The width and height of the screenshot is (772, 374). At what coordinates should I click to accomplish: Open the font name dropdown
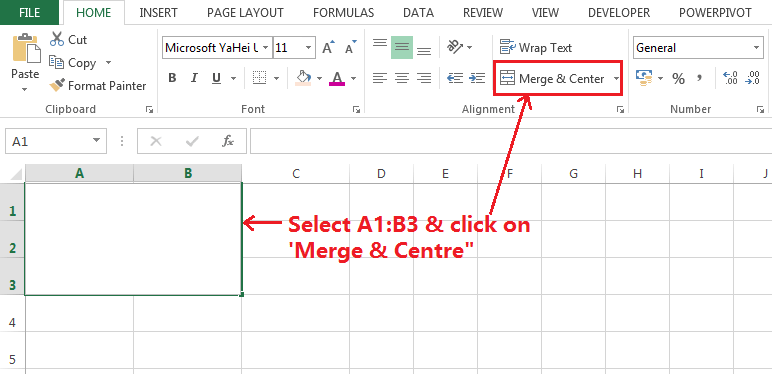pos(265,48)
